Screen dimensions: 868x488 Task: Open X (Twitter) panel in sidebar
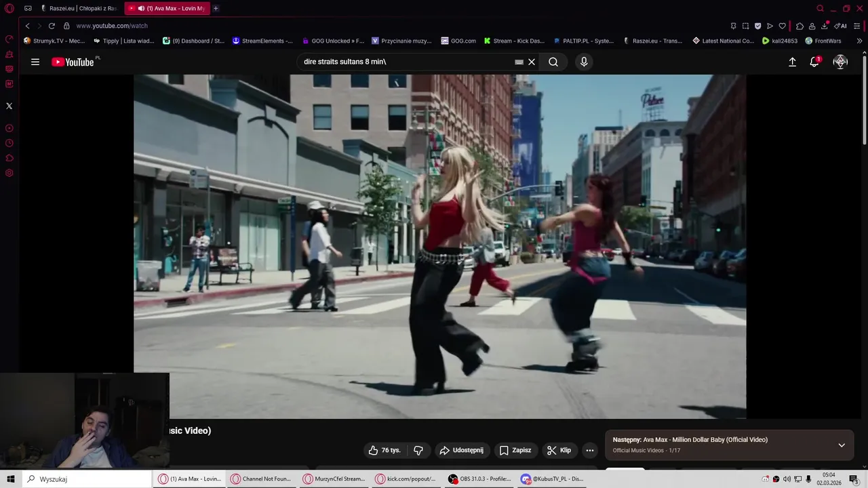[9, 106]
